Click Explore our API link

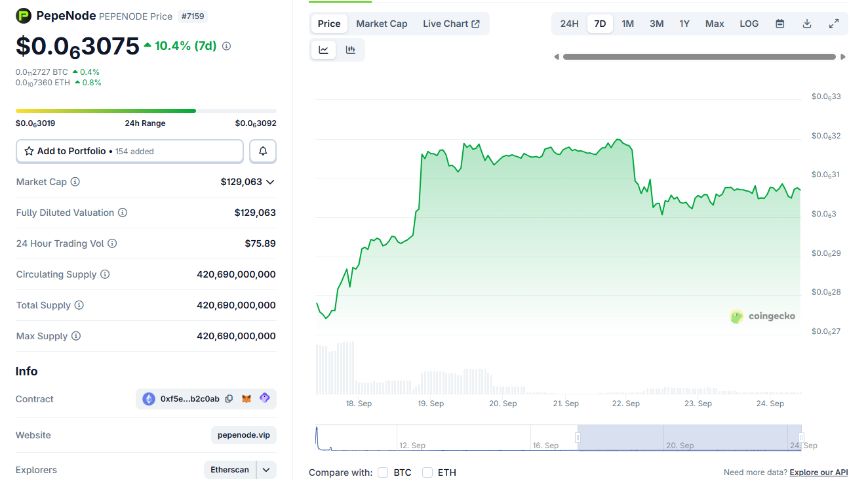pyautogui.click(x=819, y=472)
